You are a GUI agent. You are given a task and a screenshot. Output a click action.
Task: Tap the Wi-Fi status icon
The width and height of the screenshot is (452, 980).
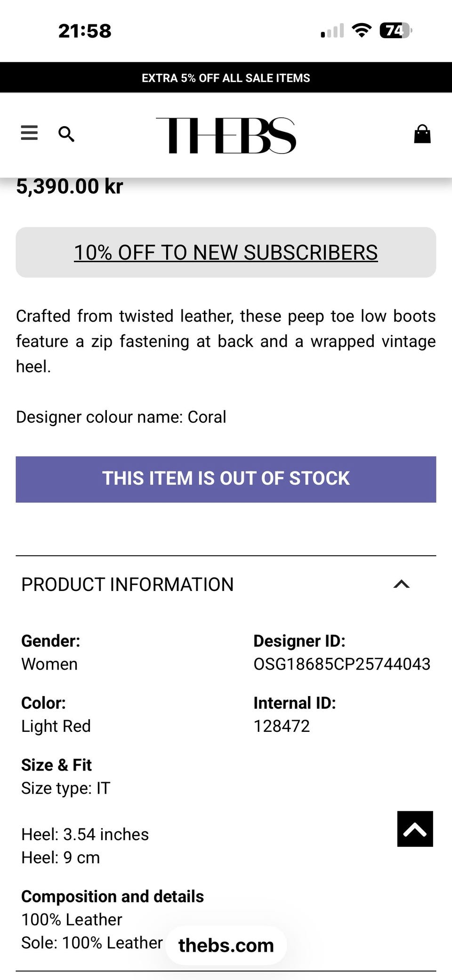[x=362, y=31]
